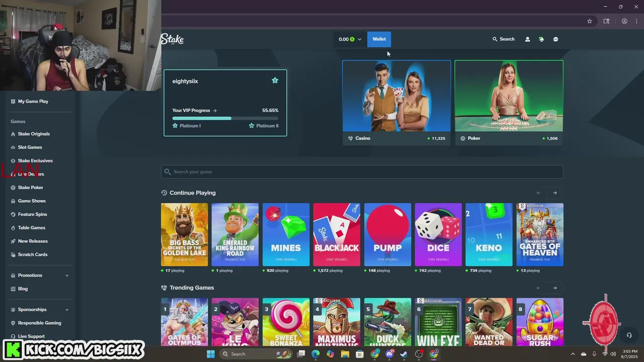Select Stake Originals in the sidebar
This screenshot has height=362, width=644.
34,134
